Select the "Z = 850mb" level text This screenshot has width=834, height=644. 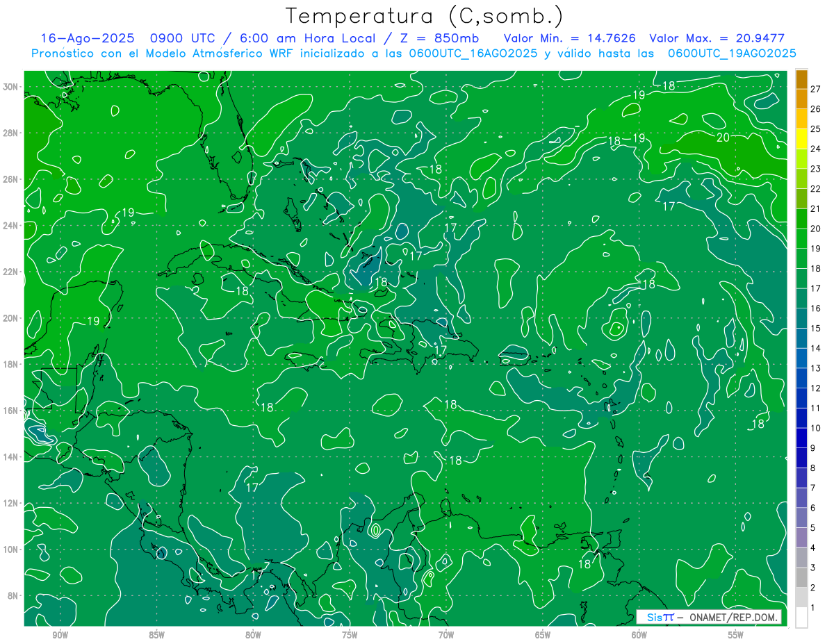tap(439, 38)
